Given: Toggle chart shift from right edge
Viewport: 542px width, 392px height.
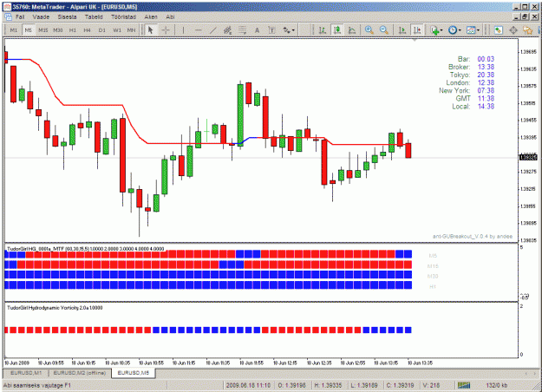Looking at the screenshot, I should [417, 30].
